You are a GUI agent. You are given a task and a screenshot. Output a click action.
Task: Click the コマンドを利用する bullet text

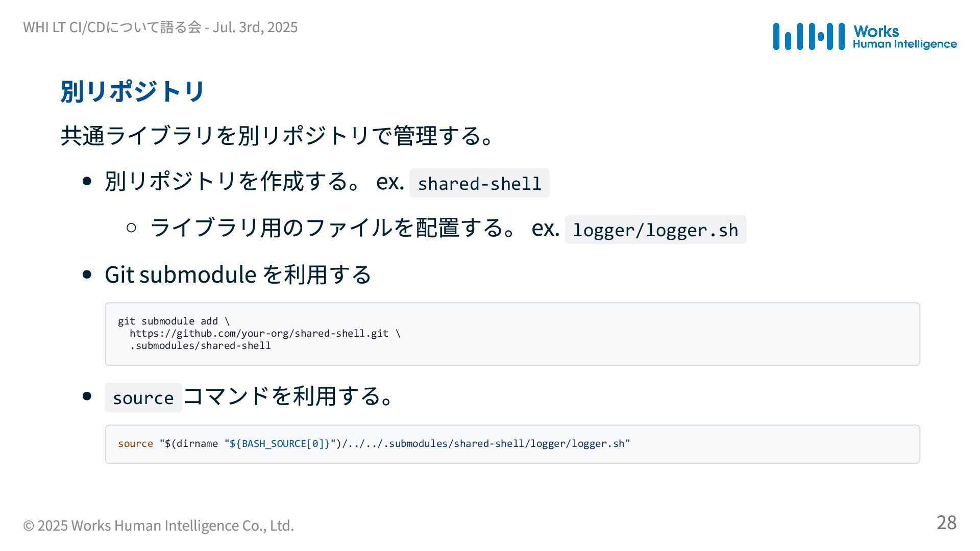(289, 396)
